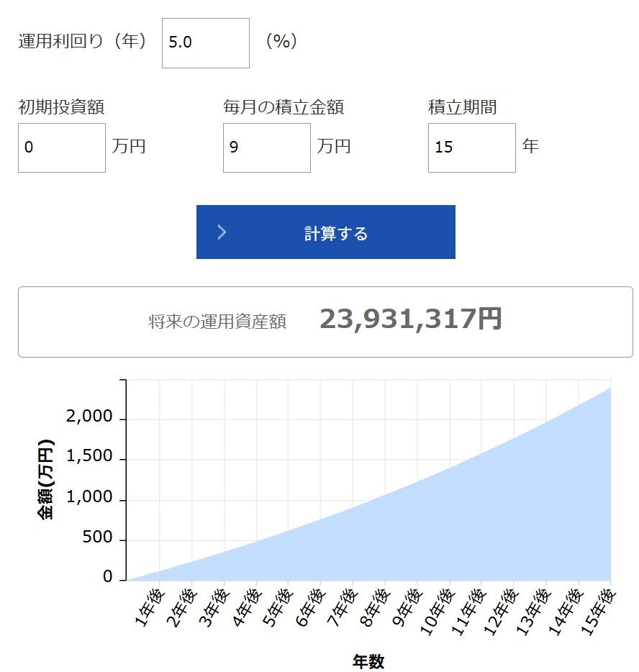The image size is (639, 672).
Task: Click the 運用利回り（年） text label
Action: click(83, 41)
